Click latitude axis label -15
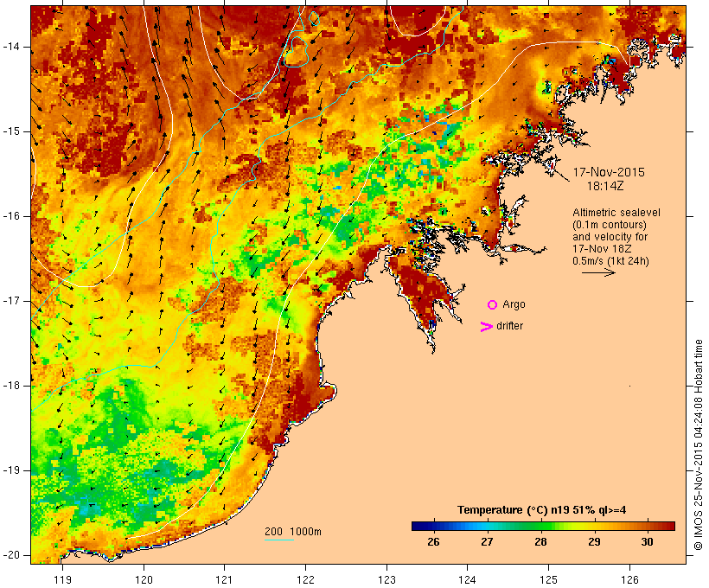The height and width of the screenshot is (588, 709). (x=11, y=131)
